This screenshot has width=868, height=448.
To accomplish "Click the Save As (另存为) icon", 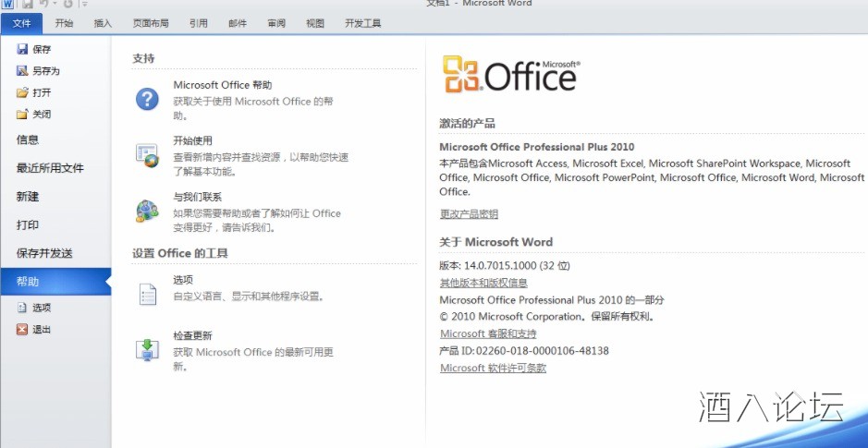I will [22, 71].
